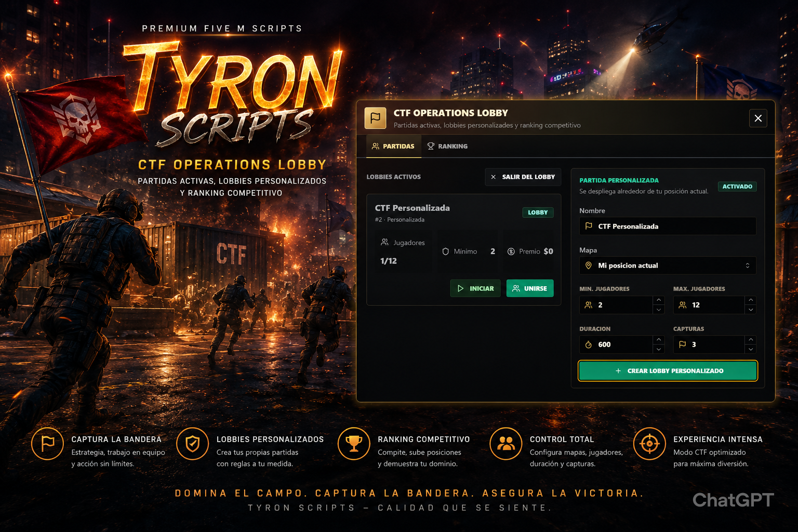Click the plus icon in Crear Lobby button
Viewport: 798px width, 532px height.
click(x=618, y=371)
